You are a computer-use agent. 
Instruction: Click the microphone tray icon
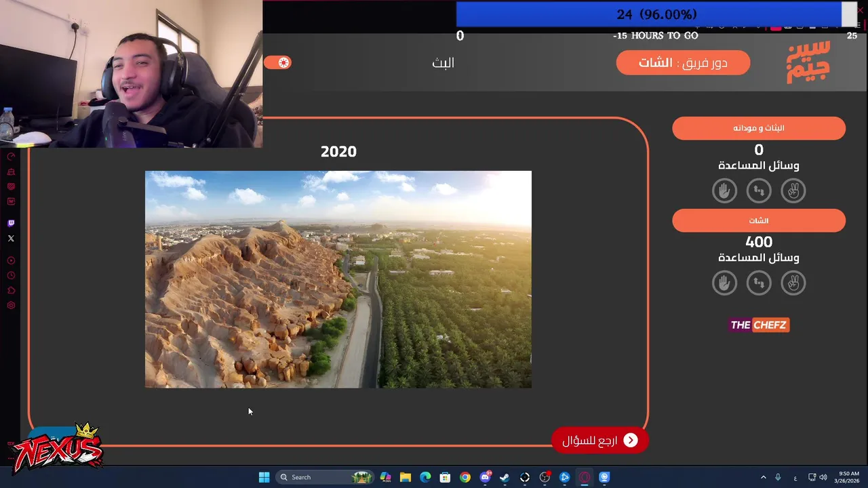pyautogui.click(x=778, y=477)
